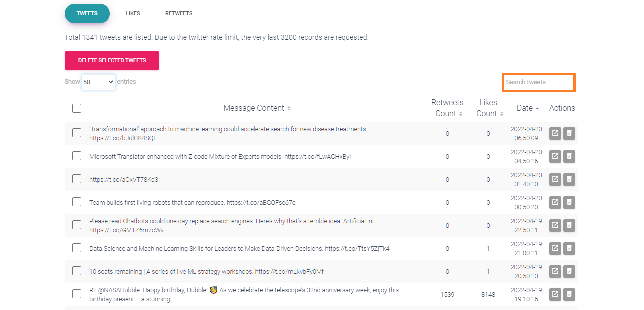Delete the https://t.co/aOxVT78Kd3 tweet
The image size is (644, 310).
(569, 179)
